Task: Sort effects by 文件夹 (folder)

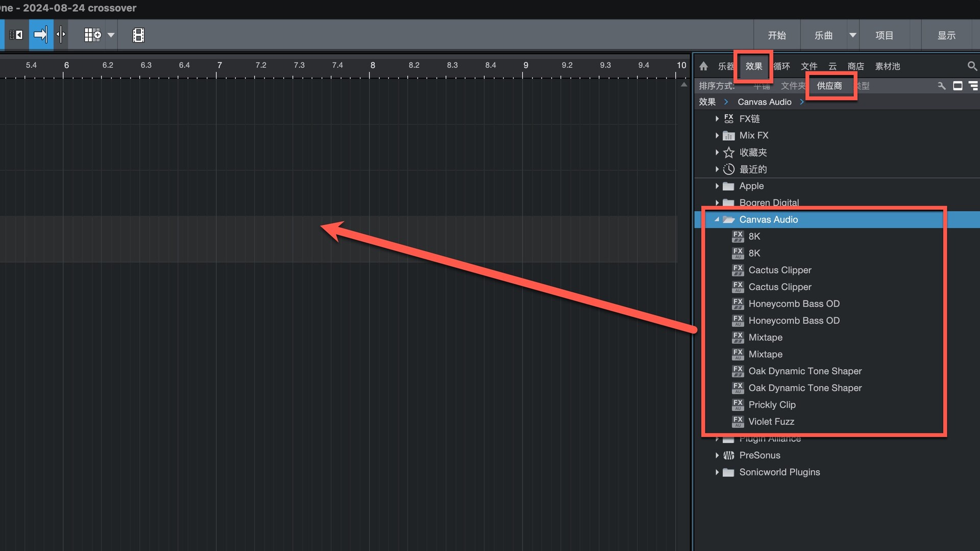Action: [792, 86]
